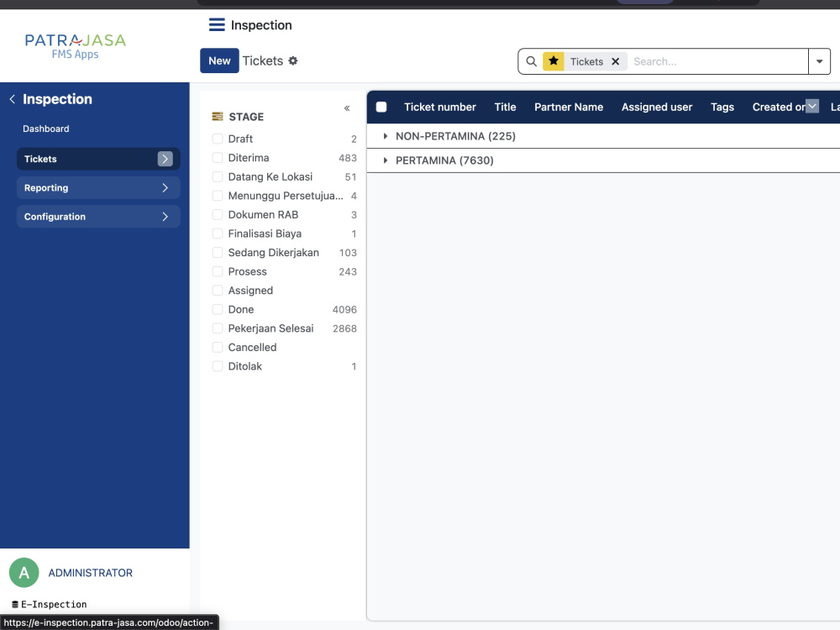Click the Tickets breadcrumb title
This screenshot has width=840, height=630.
coord(262,60)
